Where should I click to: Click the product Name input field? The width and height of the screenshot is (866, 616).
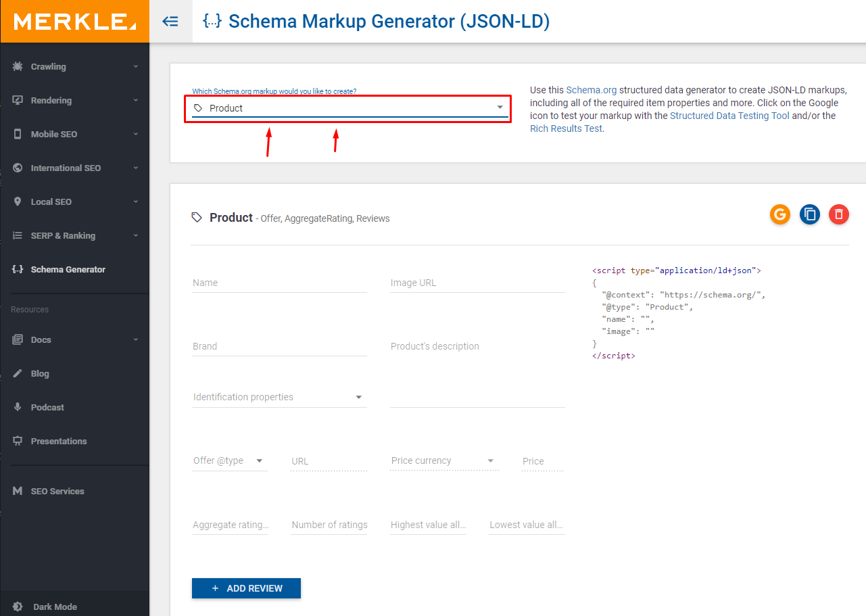279,283
